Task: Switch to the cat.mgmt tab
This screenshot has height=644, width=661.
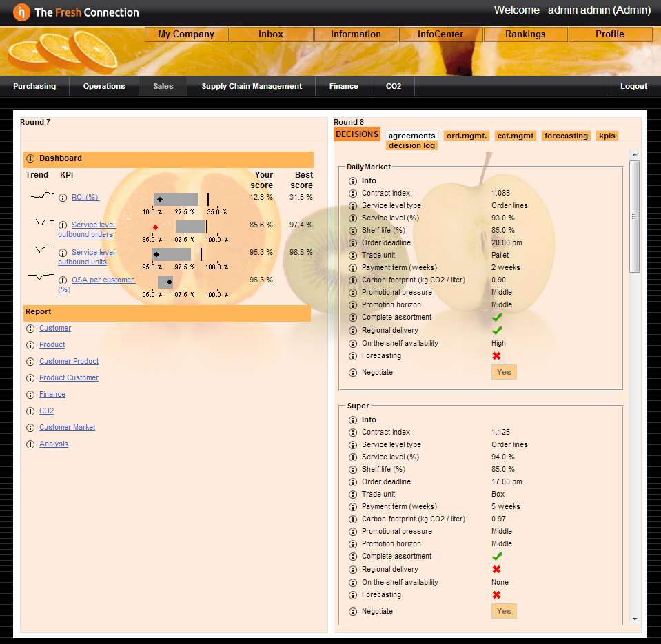Action: click(516, 136)
